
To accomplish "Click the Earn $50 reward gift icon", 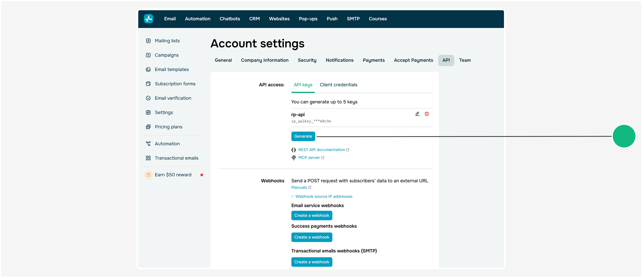I will (x=149, y=175).
